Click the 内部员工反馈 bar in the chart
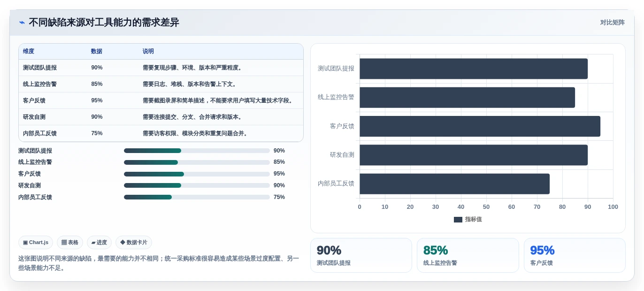Screen dimensions: 644x291 click(454, 184)
